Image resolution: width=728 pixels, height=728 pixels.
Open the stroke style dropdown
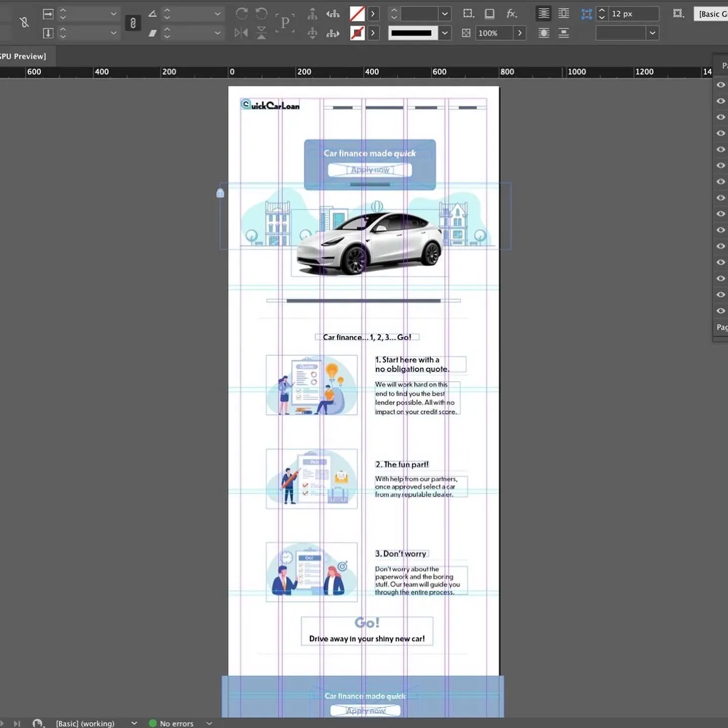[x=445, y=33]
